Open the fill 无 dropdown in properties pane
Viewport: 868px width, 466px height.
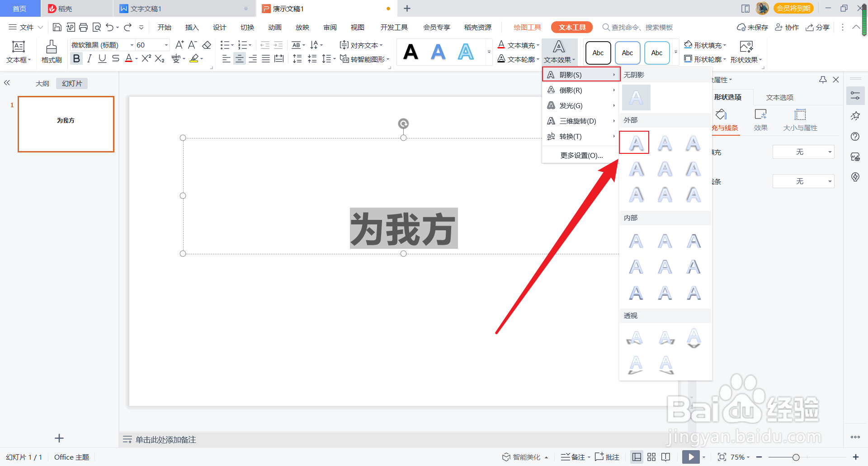coord(803,152)
